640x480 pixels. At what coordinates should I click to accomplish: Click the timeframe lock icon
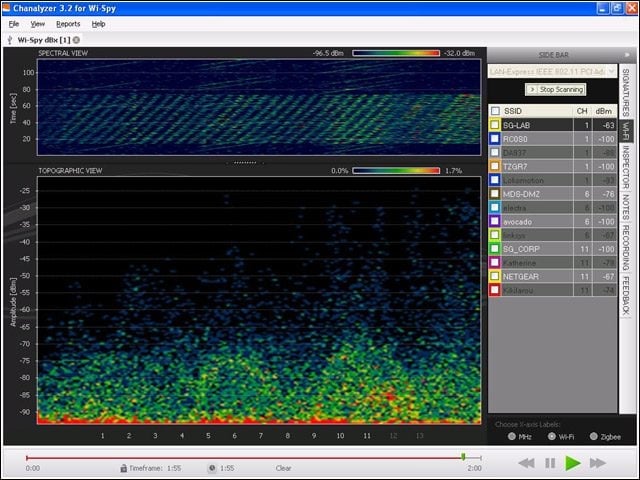point(123,468)
